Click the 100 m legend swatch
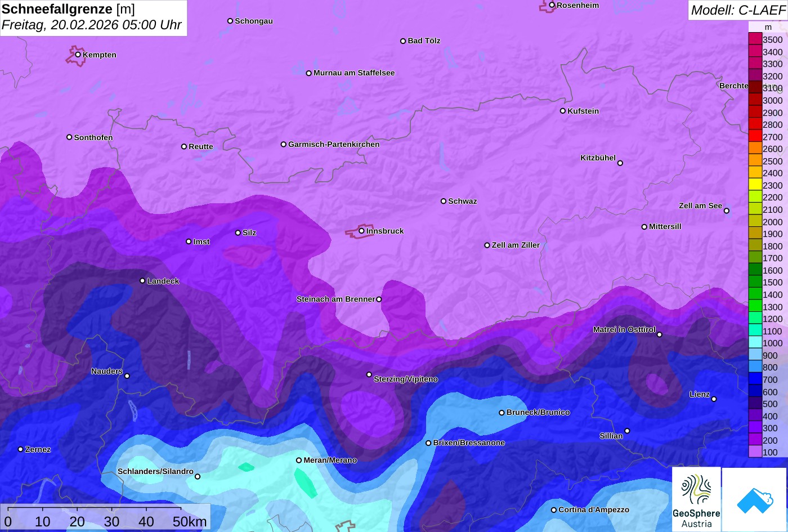The image size is (788, 532). click(x=755, y=452)
